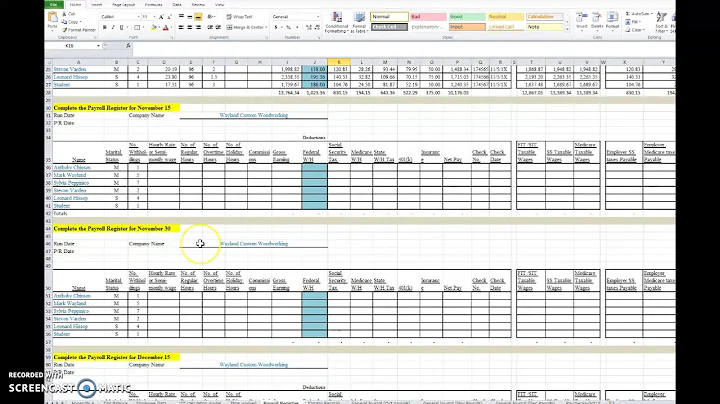Switch to the View tab
720x404 pixels.
point(219,5)
